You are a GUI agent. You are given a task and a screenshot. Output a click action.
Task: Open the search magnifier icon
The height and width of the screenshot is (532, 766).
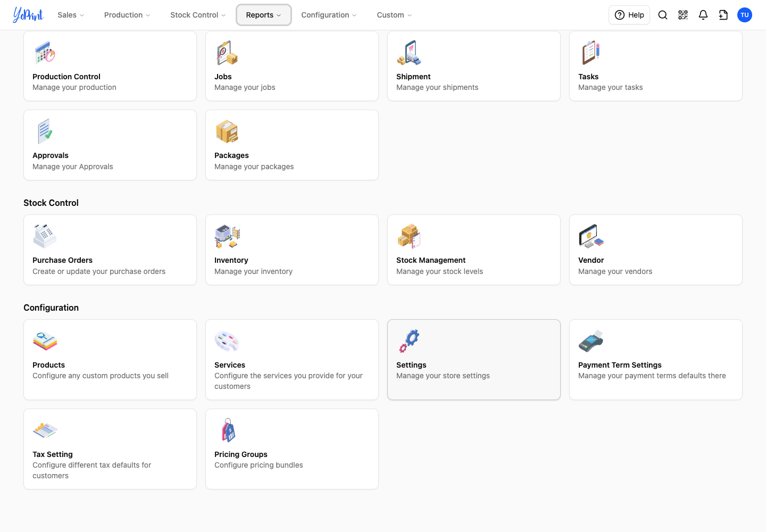coord(663,15)
